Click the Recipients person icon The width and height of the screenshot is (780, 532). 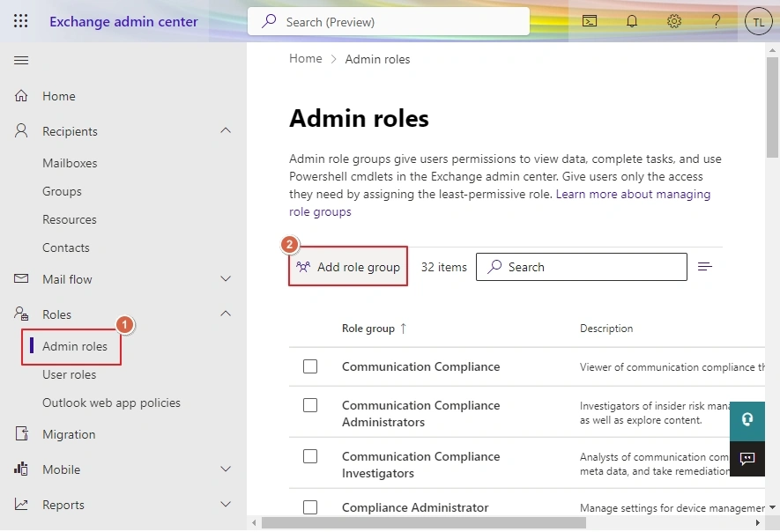pos(21,130)
